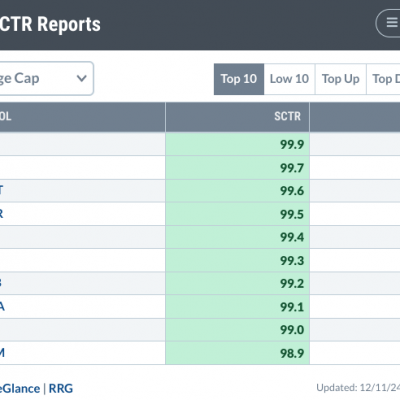This screenshot has height=400, width=400.
Task: Click the SCTR value 99.2
Action: (x=292, y=283)
